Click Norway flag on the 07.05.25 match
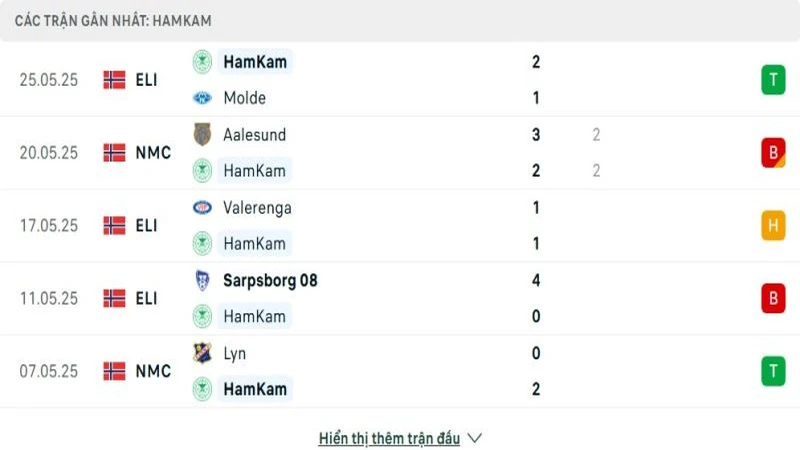This screenshot has height=450, width=800. (114, 371)
